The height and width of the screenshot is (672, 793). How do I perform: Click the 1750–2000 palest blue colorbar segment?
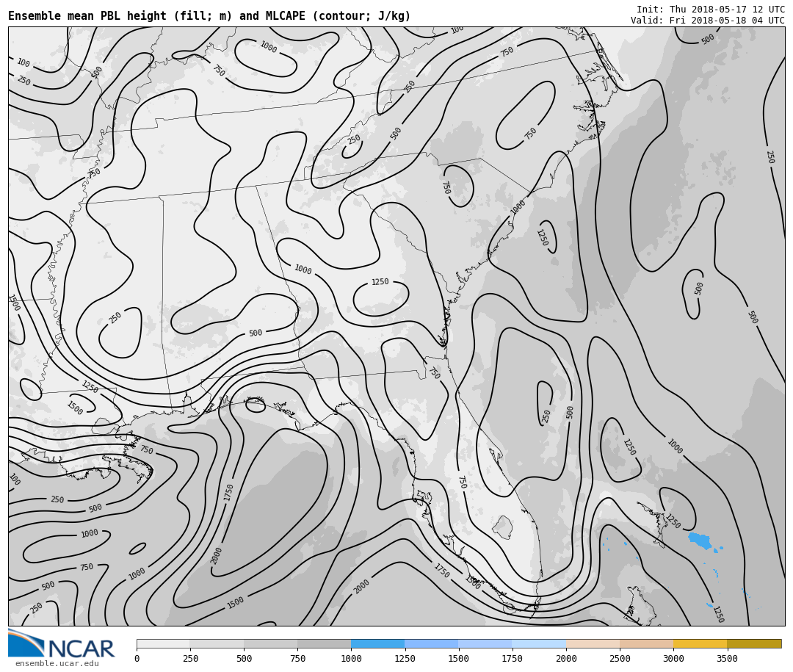coord(539,643)
